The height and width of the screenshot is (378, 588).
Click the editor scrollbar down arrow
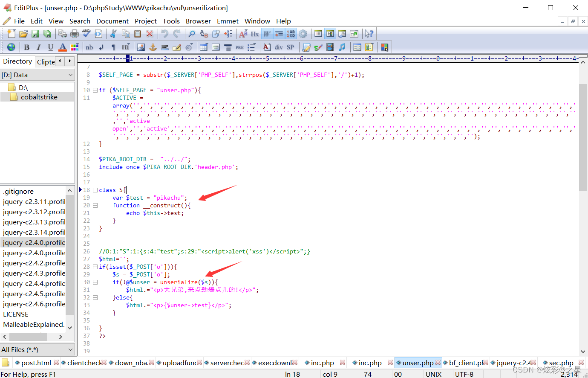coord(583,352)
